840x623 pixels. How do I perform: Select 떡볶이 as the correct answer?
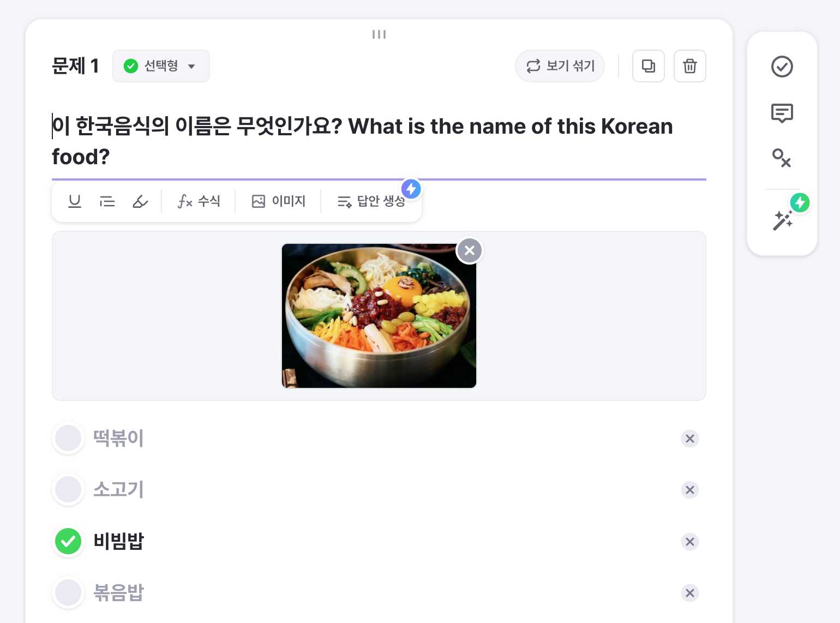tap(69, 438)
